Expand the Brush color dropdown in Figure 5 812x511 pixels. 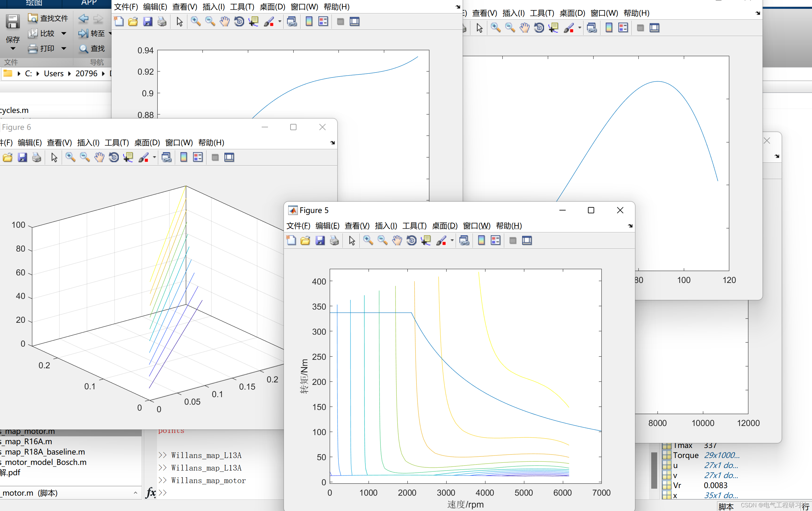(452, 240)
